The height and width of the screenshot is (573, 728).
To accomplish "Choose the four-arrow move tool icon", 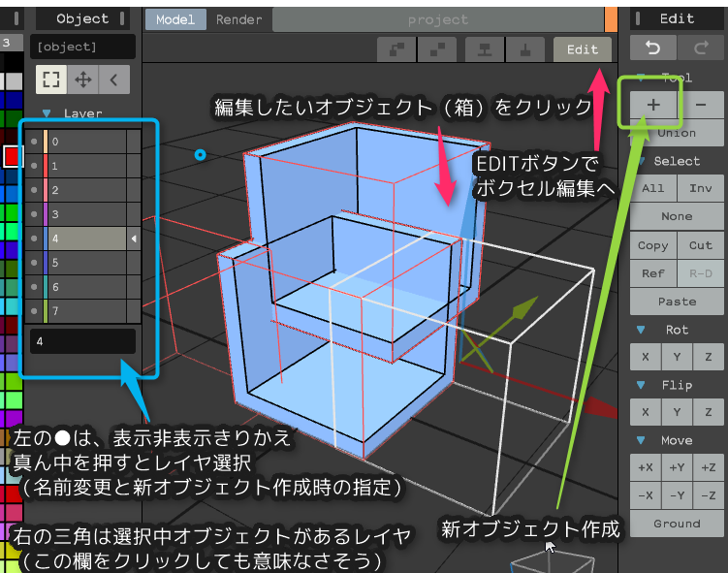I will pos(82,80).
